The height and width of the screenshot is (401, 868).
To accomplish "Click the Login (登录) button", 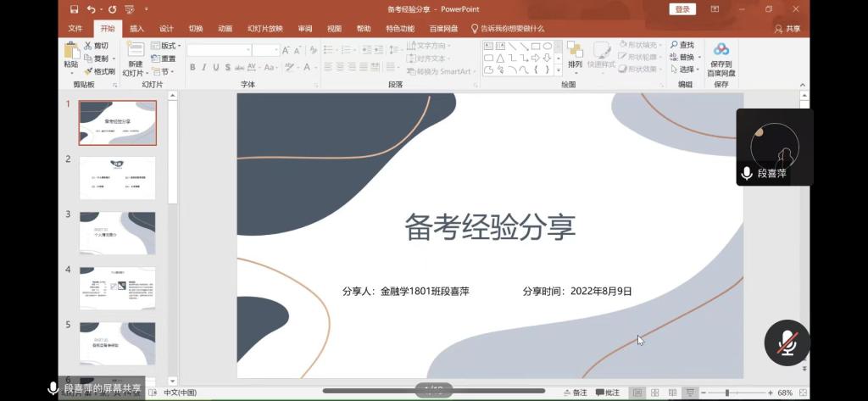I will 682,9.
